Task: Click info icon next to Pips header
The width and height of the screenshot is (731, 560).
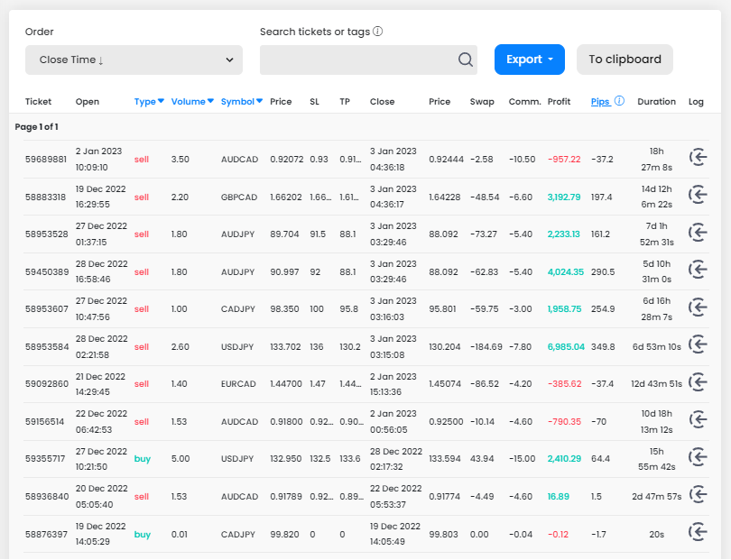Action: click(619, 101)
